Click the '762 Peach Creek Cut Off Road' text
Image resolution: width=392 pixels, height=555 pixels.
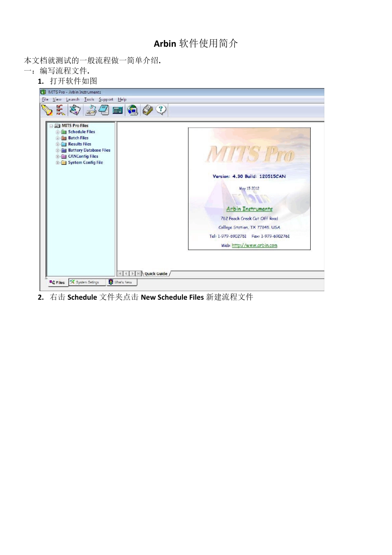[x=249, y=218]
